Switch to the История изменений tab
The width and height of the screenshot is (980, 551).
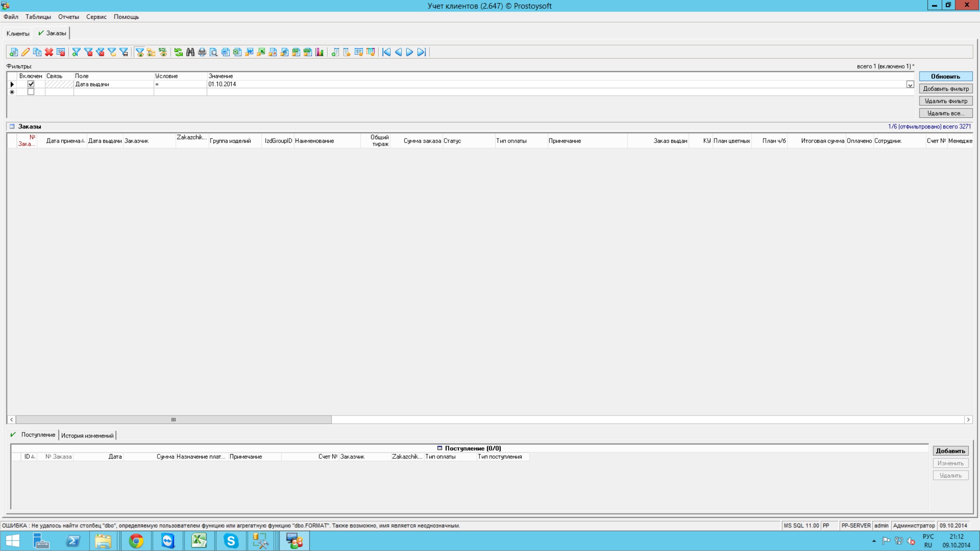tap(87, 435)
